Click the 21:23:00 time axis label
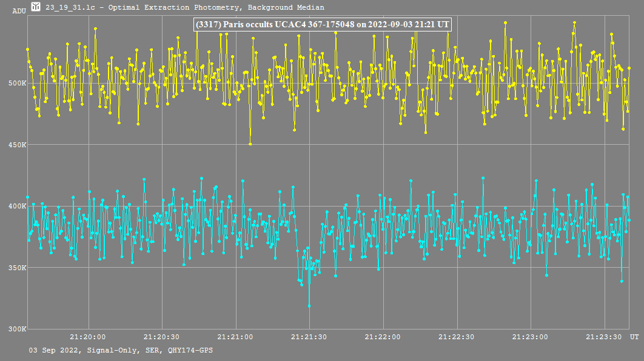The height and width of the screenshot is (361, 644). point(531,337)
